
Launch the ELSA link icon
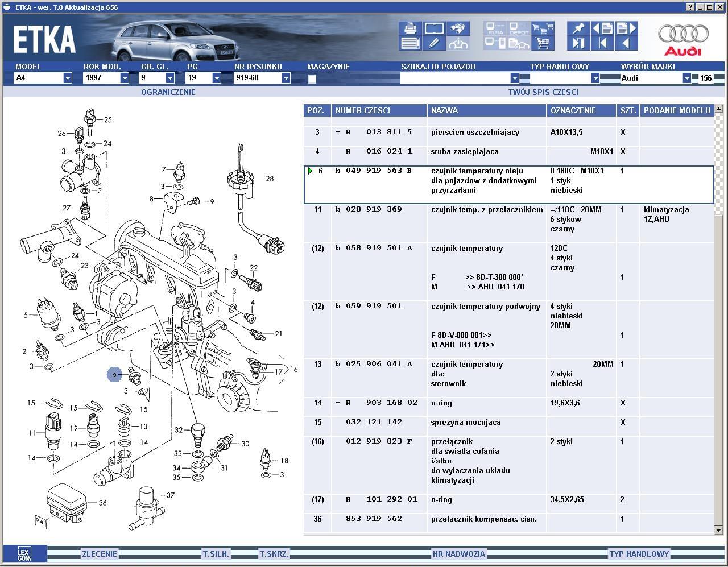[495, 28]
